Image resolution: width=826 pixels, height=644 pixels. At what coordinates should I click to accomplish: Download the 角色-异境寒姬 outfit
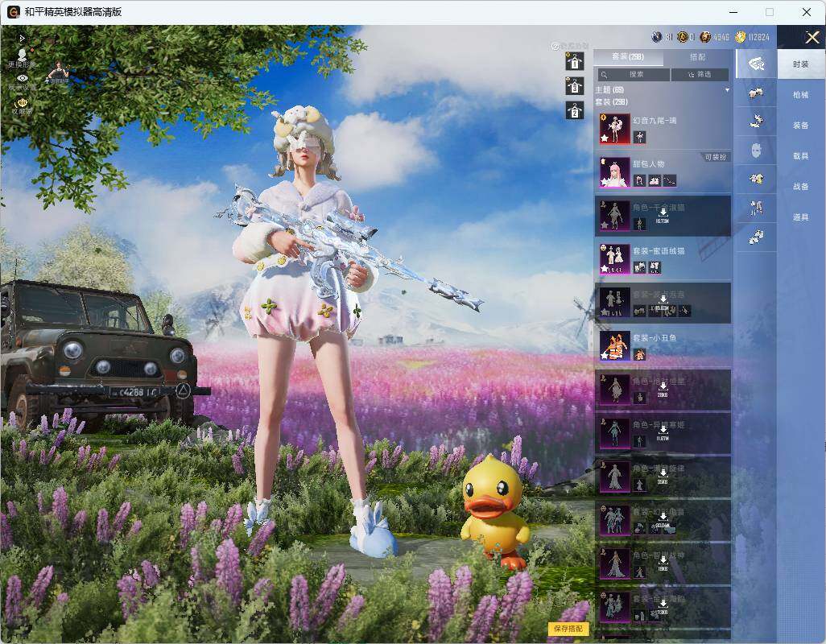pyautogui.click(x=663, y=432)
